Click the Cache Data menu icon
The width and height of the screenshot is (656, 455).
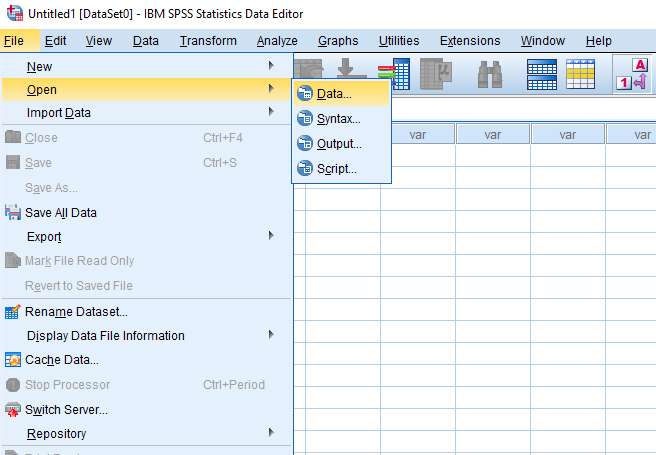(x=13, y=360)
